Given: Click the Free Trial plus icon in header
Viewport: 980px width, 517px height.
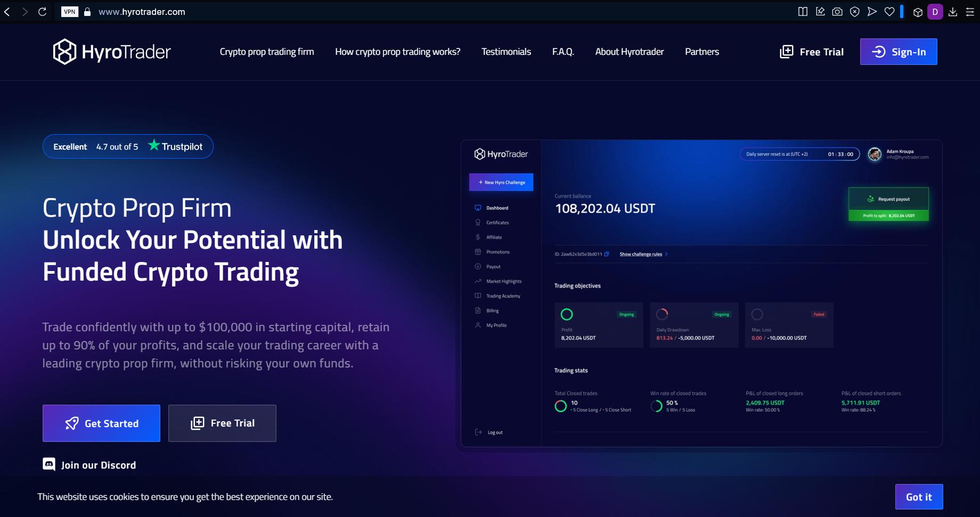Looking at the screenshot, I should pos(786,52).
